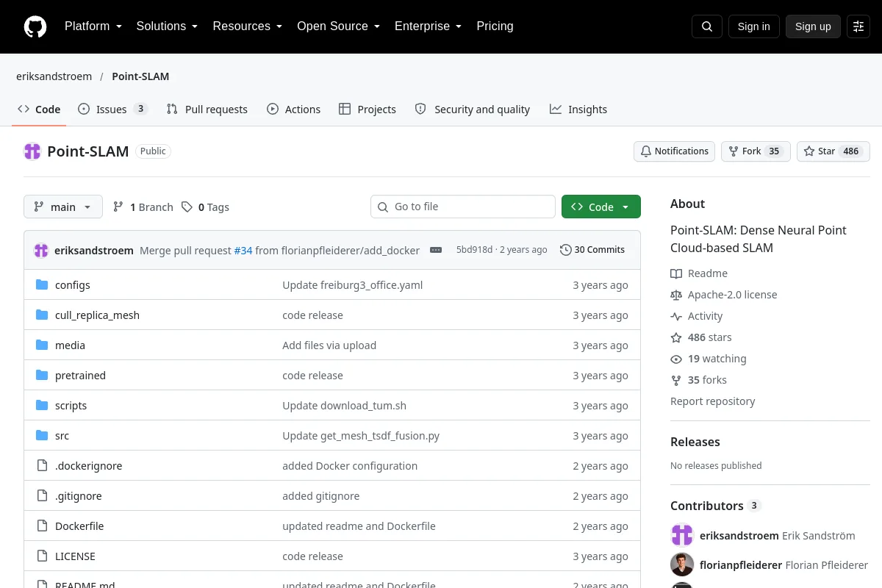
Task: Click the configs folder icon
Action: [x=42, y=285]
